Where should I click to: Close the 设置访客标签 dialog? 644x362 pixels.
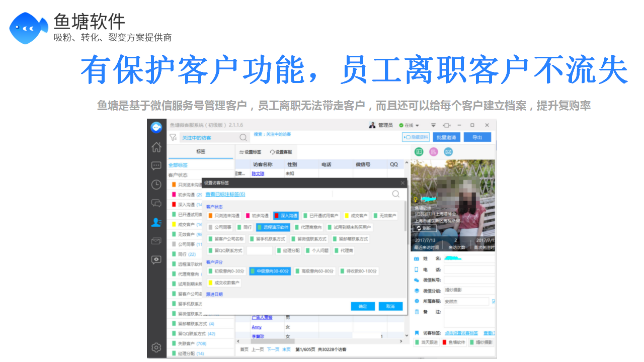coord(403,183)
